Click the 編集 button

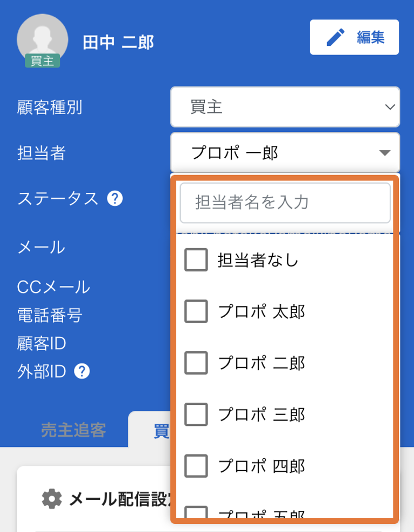(x=354, y=37)
